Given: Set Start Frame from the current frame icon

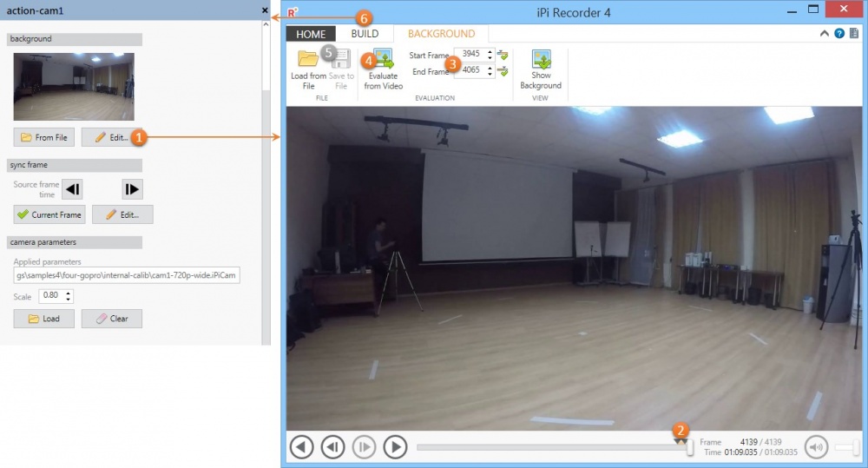Looking at the screenshot, I should coord(503,55).
